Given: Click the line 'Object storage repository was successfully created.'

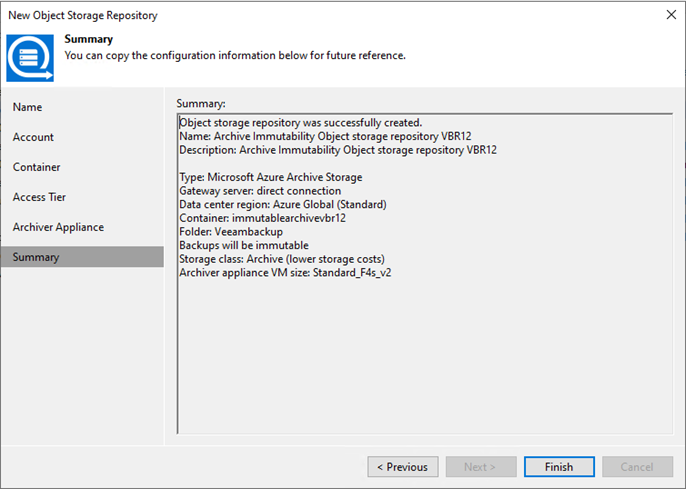Looking at the screenshot, I should point(301,123).
